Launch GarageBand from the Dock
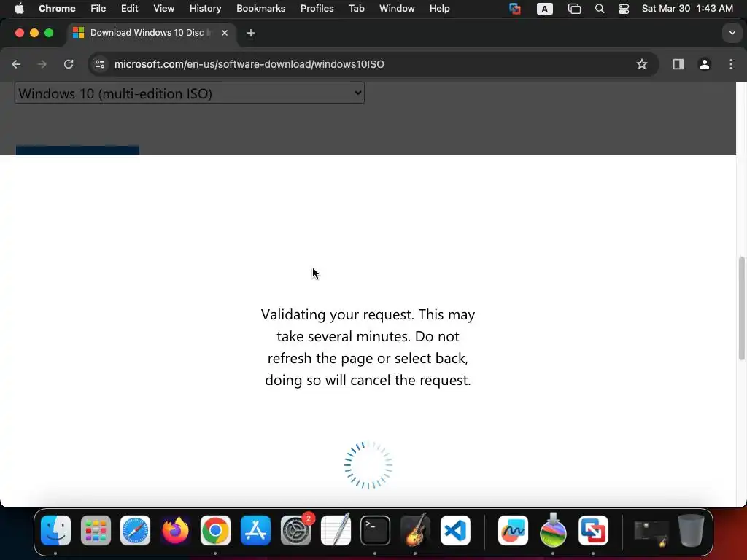Viewport: 747px width, 560px height. click(415, 530)
